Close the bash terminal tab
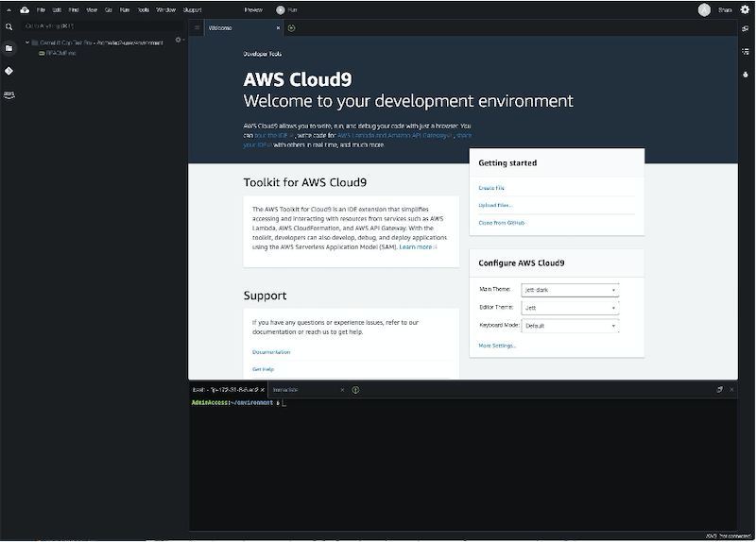 pyautogui.click(x=263, y=390)
